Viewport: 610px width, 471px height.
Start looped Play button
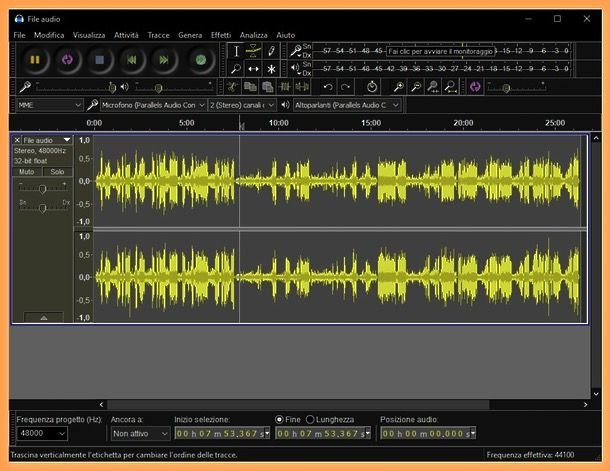67,60
